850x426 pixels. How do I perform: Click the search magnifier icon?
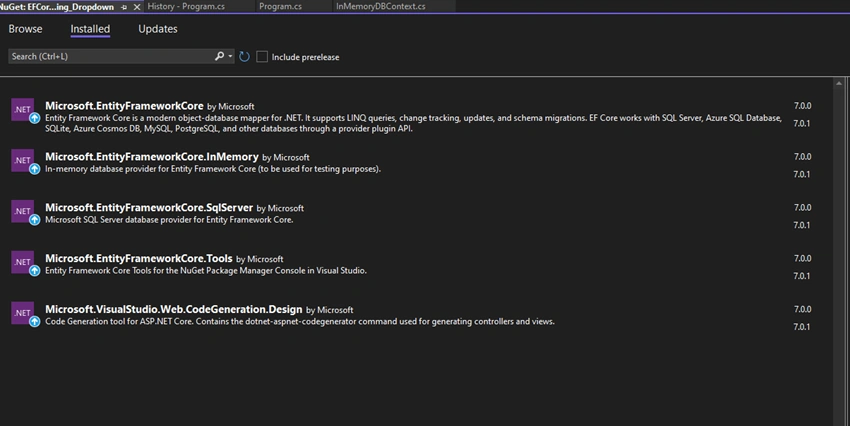(219, 56)
